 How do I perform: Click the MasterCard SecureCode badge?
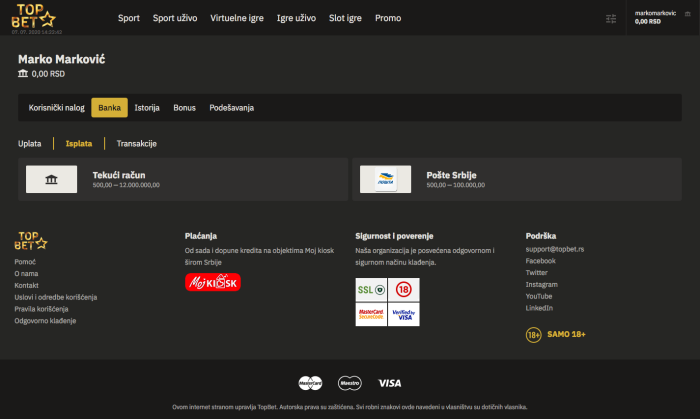pyautogui.click(x=371, y=315)
